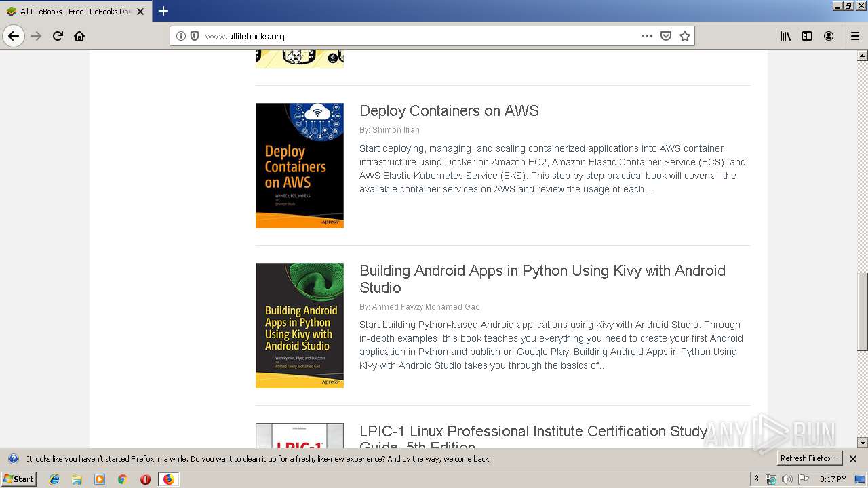Launch Opera from taskbar

[145, 479]
